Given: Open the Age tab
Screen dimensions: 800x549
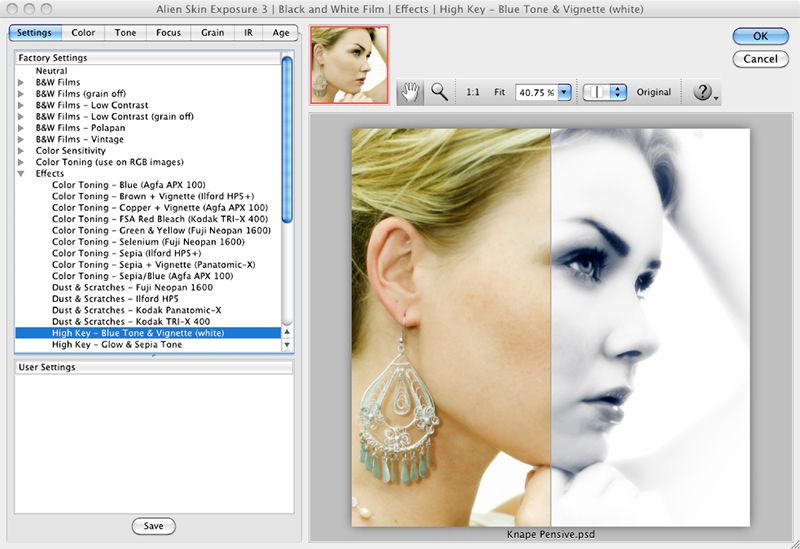Looking at the screenshot, I should pyautogui.click(x=281, y=33).
